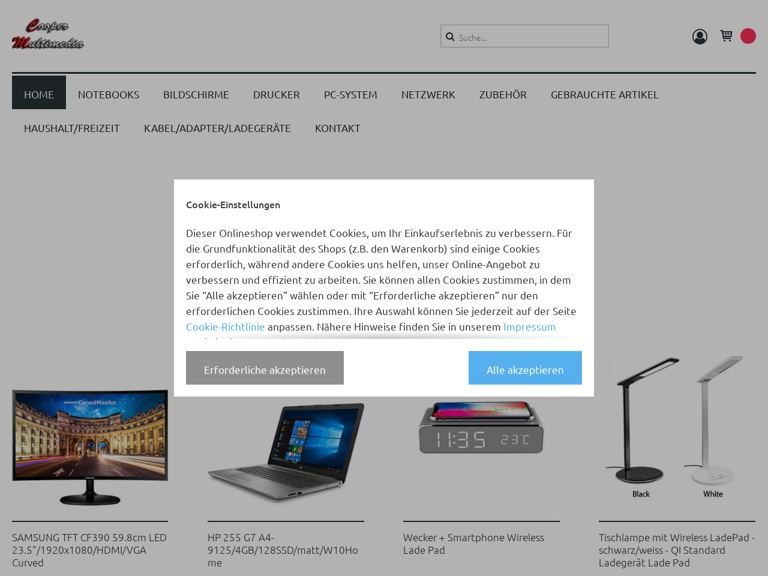Accept all cookies with Alle akzeptieren
768x576 pixels.
[525, 368]
